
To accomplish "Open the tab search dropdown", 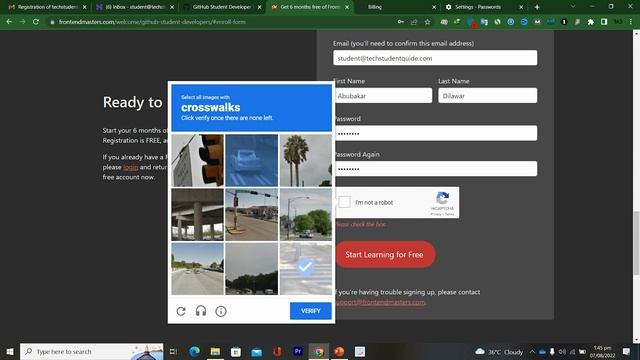I will [x=573, y=7].
